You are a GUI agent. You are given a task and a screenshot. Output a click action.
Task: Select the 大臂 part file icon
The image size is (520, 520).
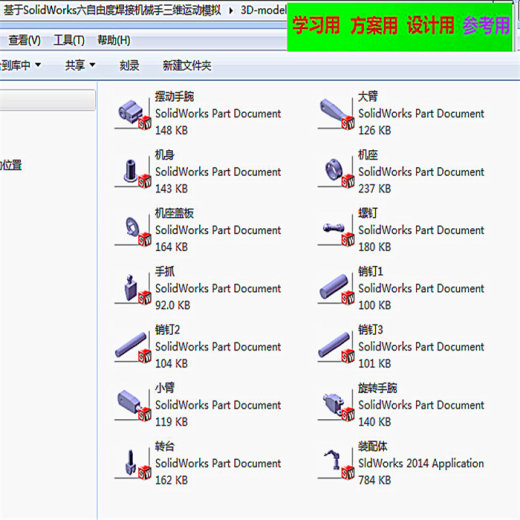(x=336, y=113)
